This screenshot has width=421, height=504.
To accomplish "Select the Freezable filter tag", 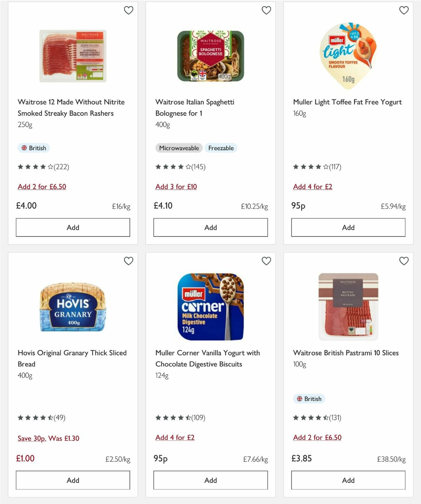I will click(x=221, y=148).
